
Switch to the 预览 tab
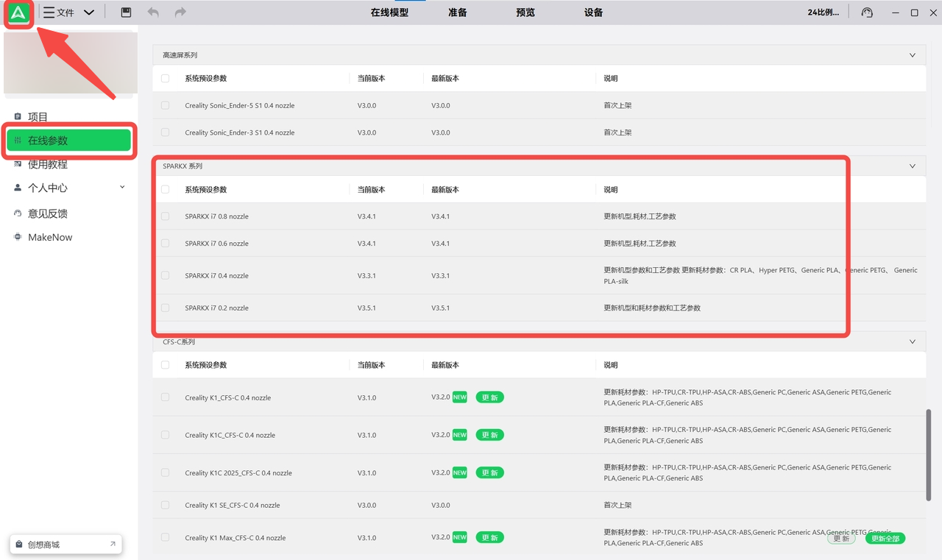point(525,13)
